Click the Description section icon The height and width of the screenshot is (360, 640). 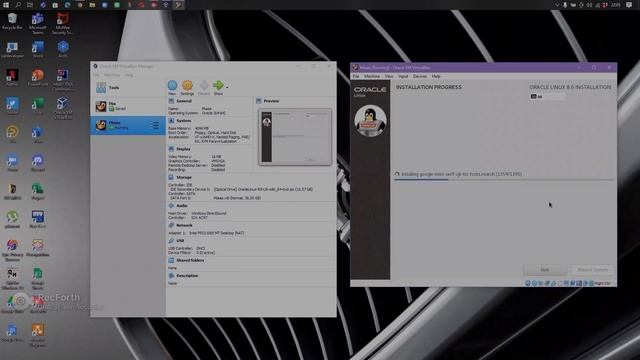pyautogui.click(x=171, y=276)
